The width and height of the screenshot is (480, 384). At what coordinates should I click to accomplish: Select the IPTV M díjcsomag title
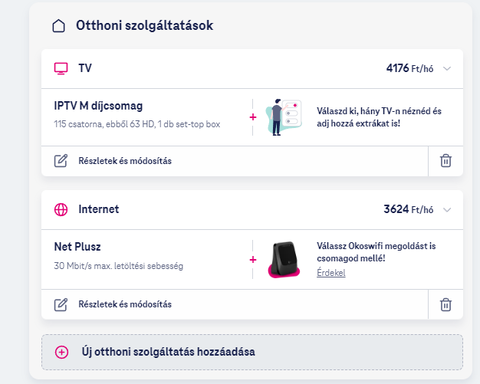pos(98,106)
